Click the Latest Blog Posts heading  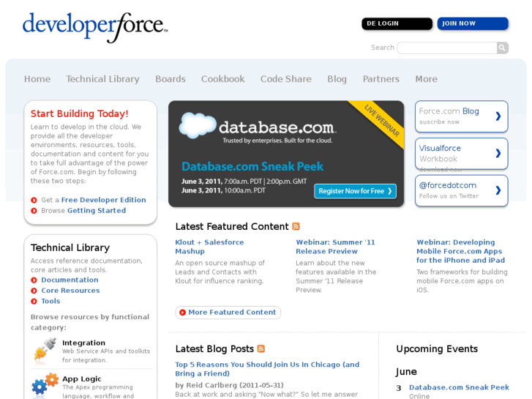pos(214,349)
